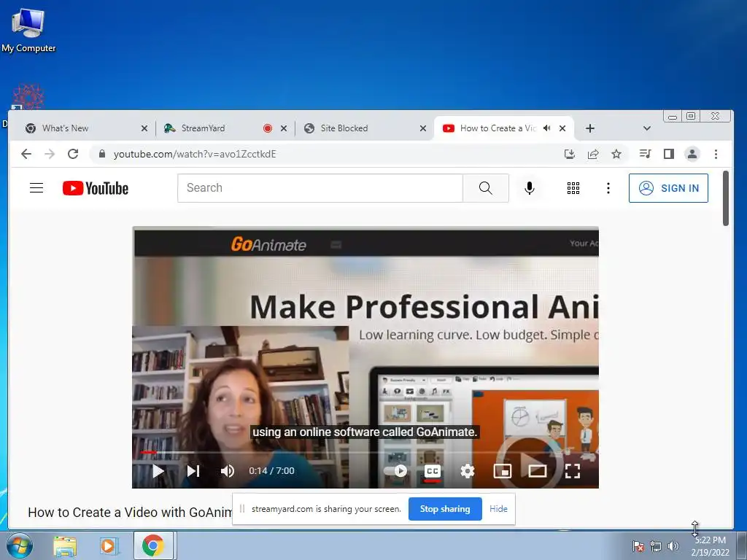Open video player settings gear

[x=468, y=471]
